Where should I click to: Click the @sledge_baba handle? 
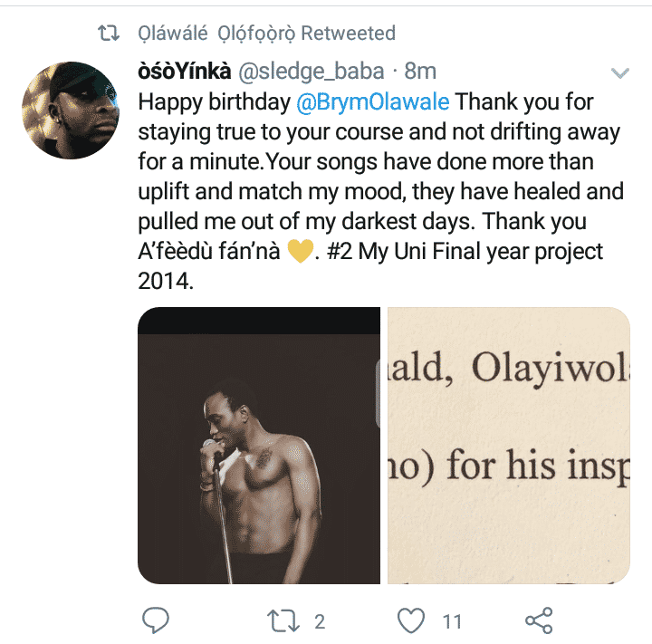311,72
